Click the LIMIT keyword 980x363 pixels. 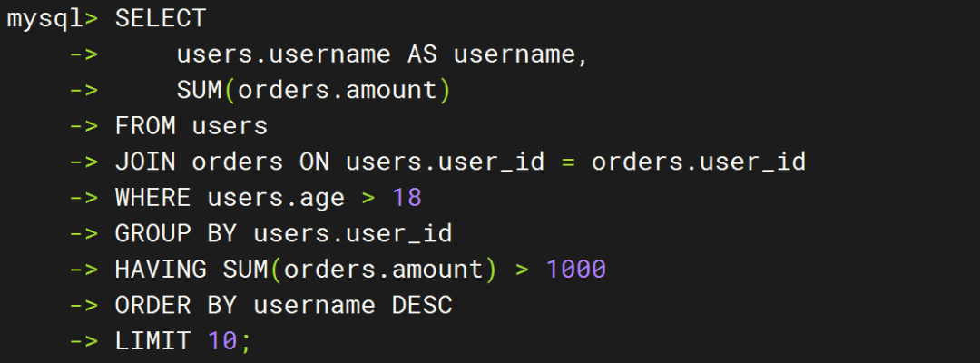coord(152,341)
